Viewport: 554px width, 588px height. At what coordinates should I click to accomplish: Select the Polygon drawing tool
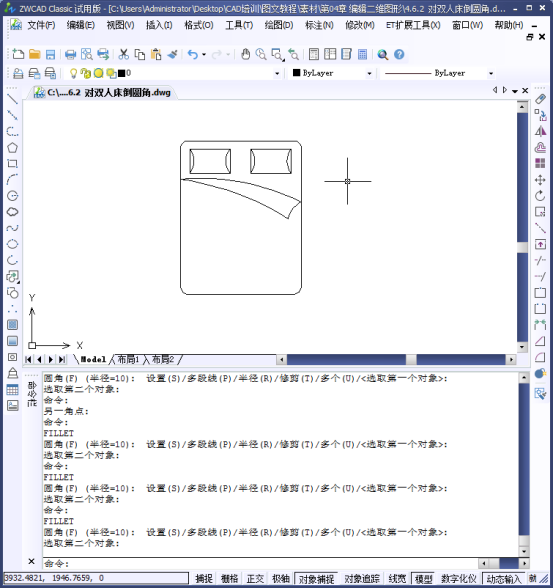12,147
